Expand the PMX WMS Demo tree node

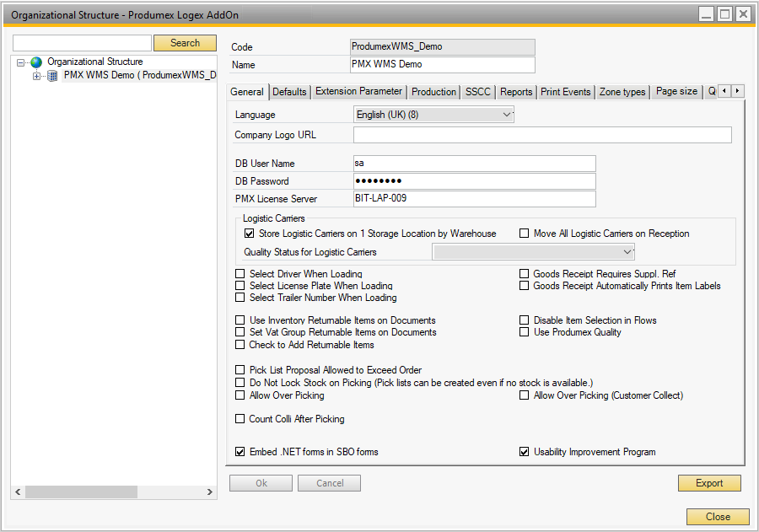click(35, 74)
